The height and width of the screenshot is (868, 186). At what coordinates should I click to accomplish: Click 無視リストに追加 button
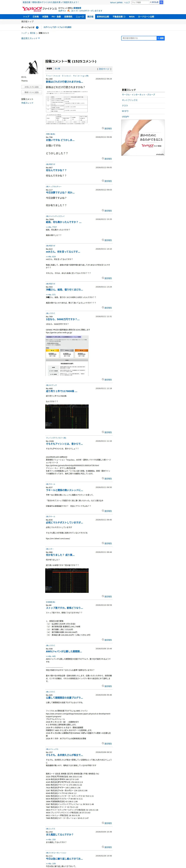[x=31, y=92]
